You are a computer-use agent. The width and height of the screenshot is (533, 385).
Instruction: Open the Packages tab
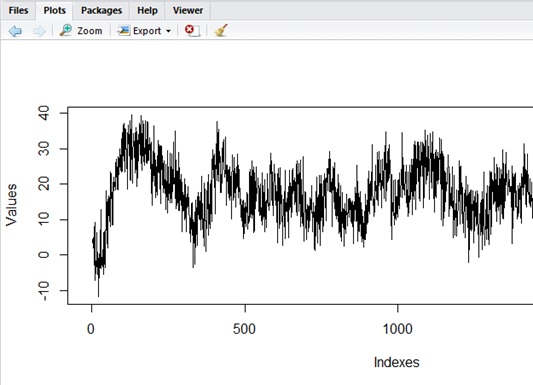coord(101,10)
